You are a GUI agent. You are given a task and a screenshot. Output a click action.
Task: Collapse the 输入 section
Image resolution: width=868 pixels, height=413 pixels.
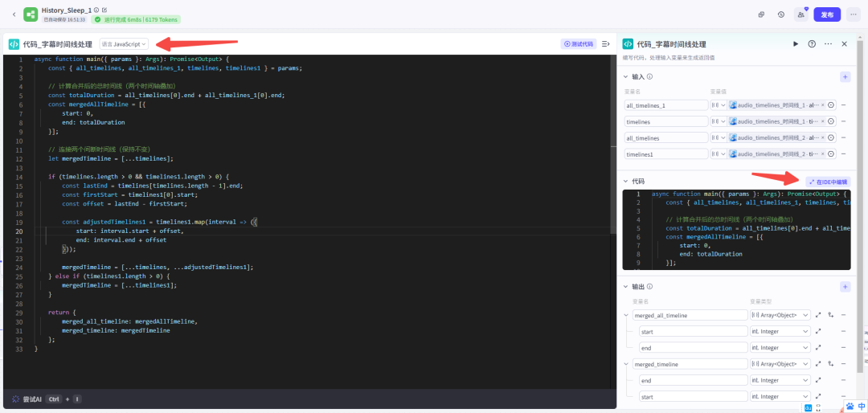tap(626, 77)
